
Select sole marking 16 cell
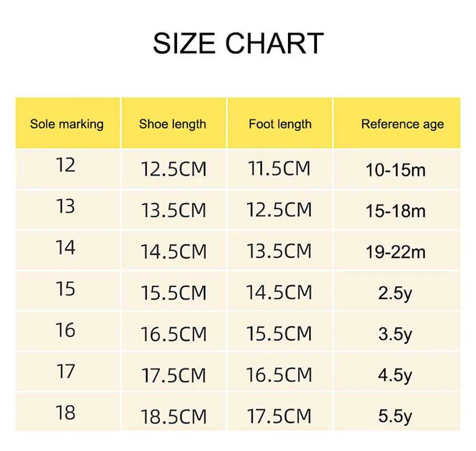66,330
